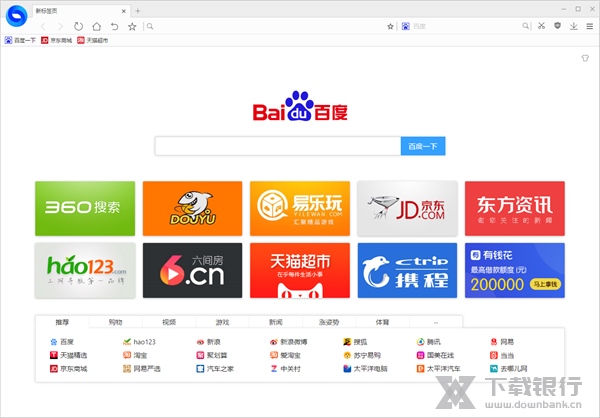This screenshot has width=600, height=418.
Task: Click the undo closed tab arrow
Action: point(114,26)
